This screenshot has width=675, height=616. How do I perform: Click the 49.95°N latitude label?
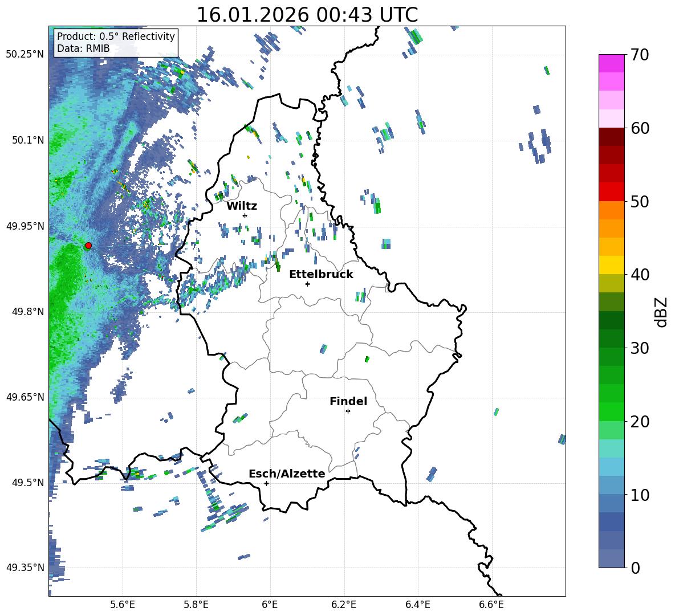pyautogui.click(x=25, y=226)
